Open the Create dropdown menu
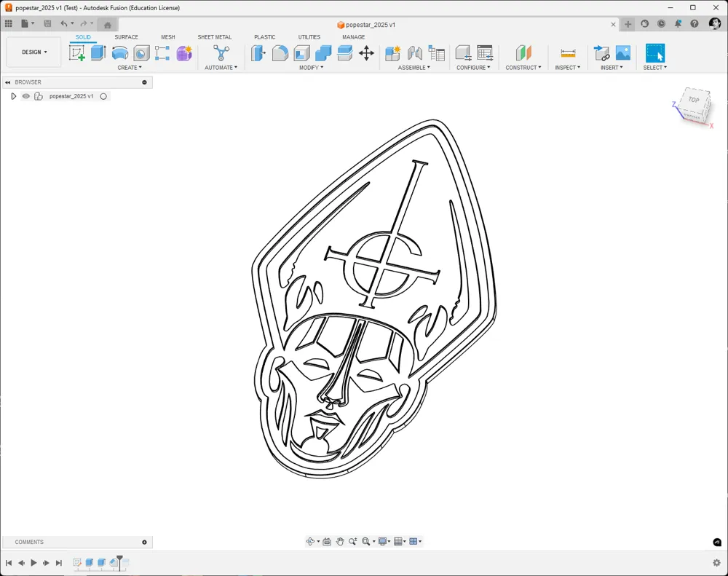 [130, 67]
